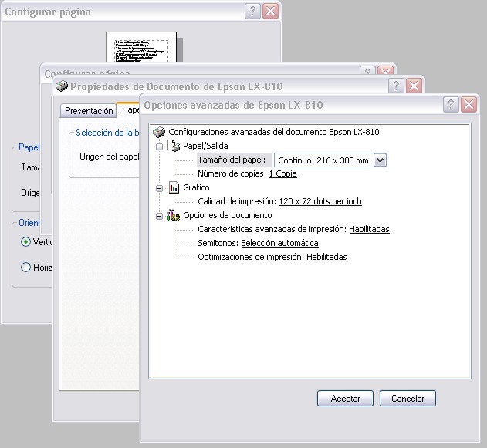The height and width of the screenshot is (448, 487).
Task: Click the Gráfico node label
Action: tap(196, 187)
